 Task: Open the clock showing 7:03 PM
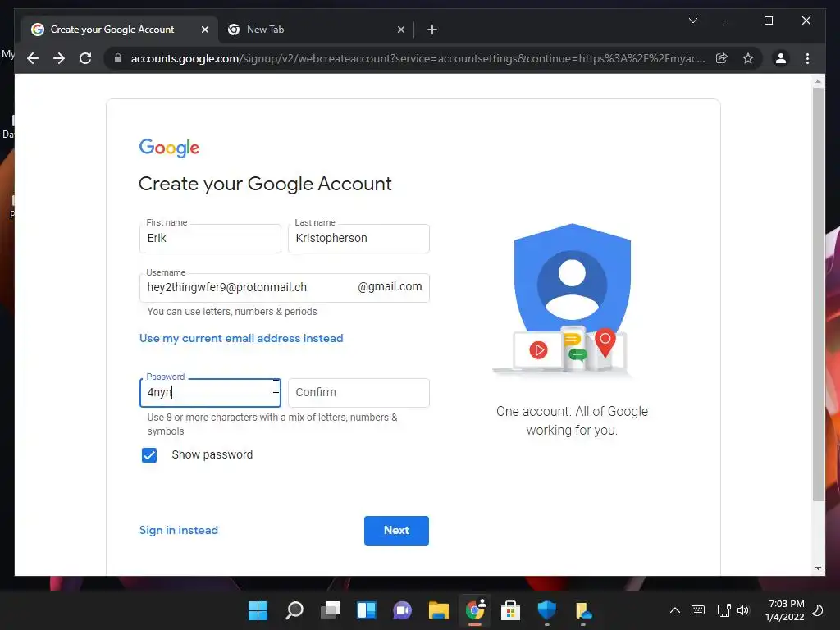coord(785,610)
